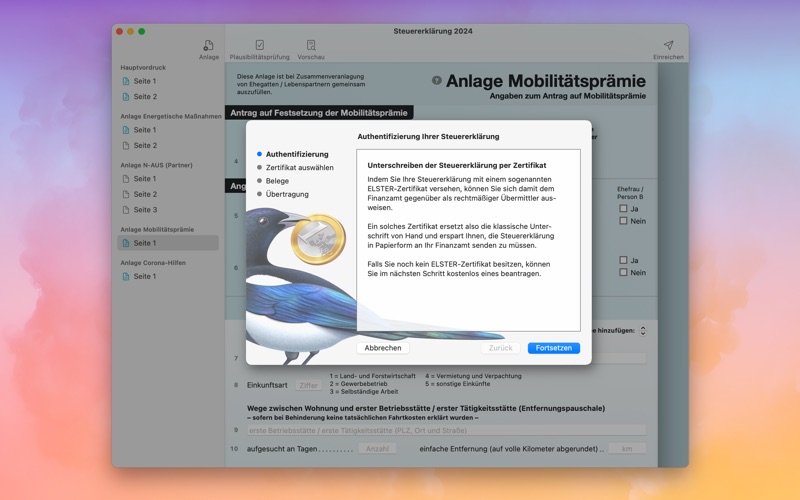
Task: Click the Anlage N-AUS (Partner) header
Action: [156, 165]
